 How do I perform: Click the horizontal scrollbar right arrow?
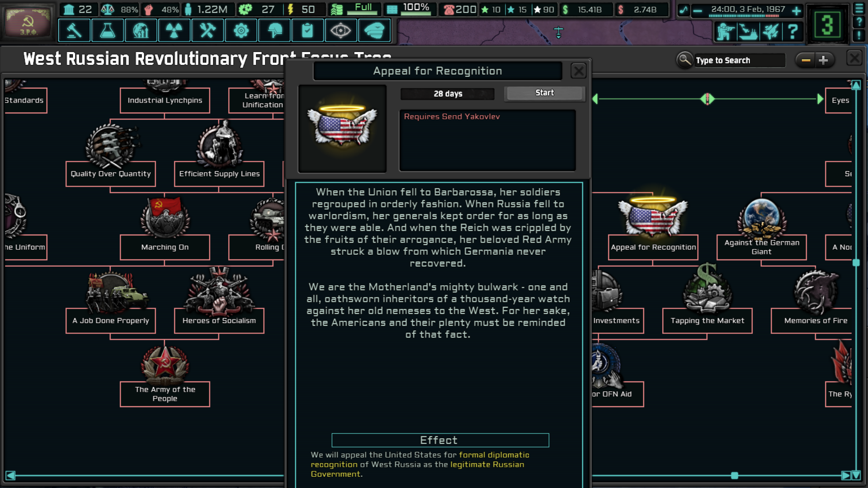[845, 475]
